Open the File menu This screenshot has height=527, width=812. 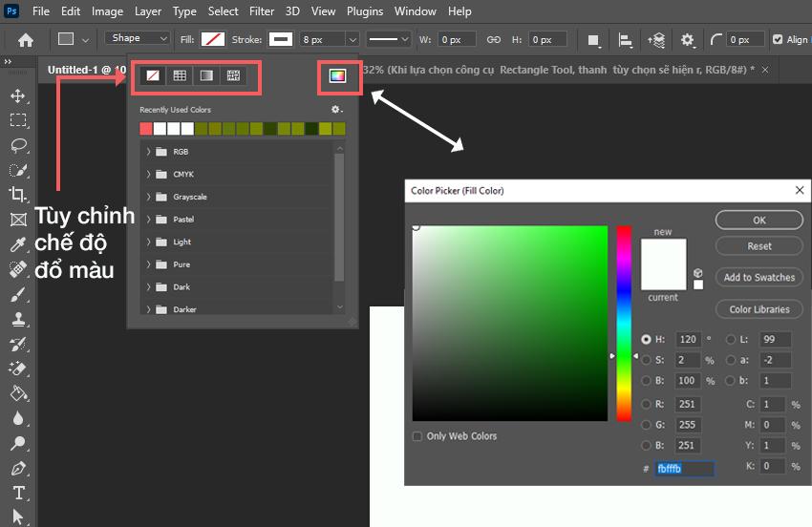tap(41, 11)
